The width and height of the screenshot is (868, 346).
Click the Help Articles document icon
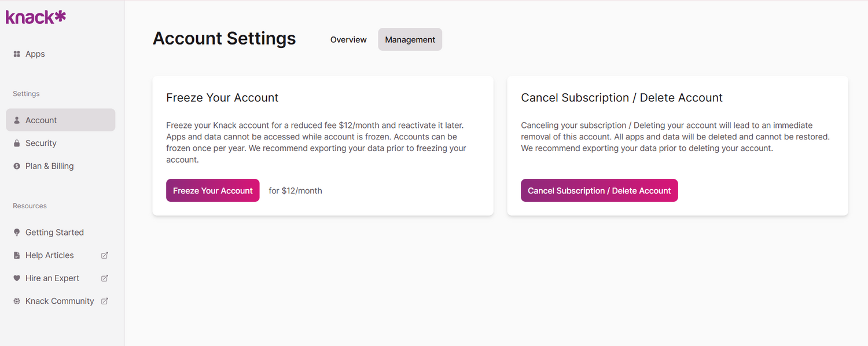point(17,255)
